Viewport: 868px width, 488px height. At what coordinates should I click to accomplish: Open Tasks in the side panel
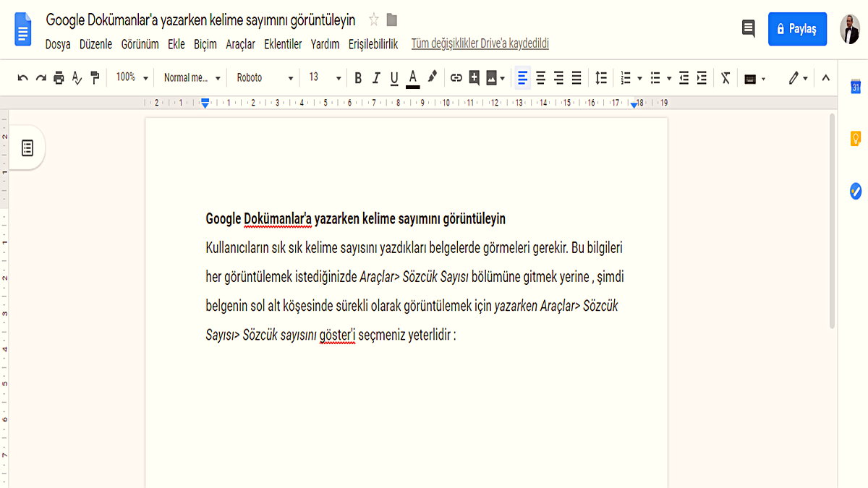tap(854, 191)
